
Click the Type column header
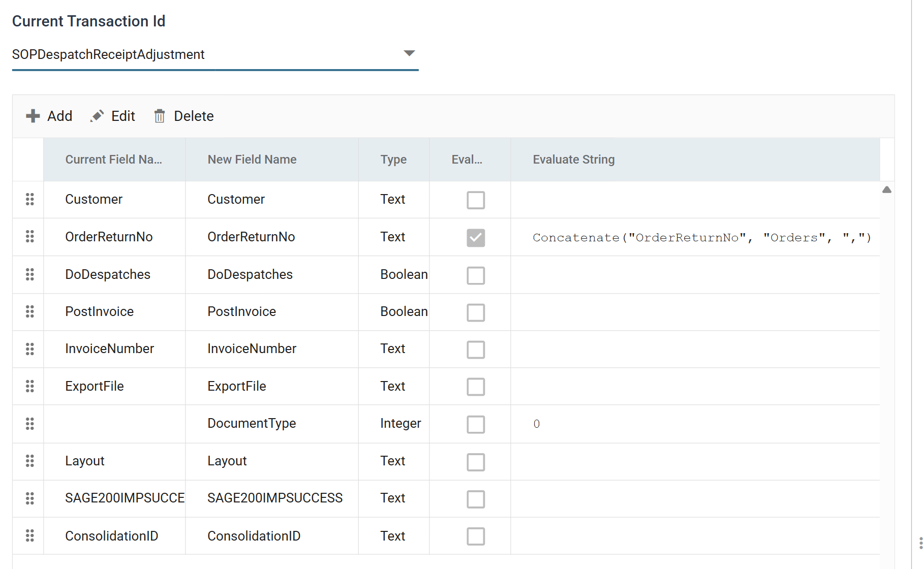point(394,160)
